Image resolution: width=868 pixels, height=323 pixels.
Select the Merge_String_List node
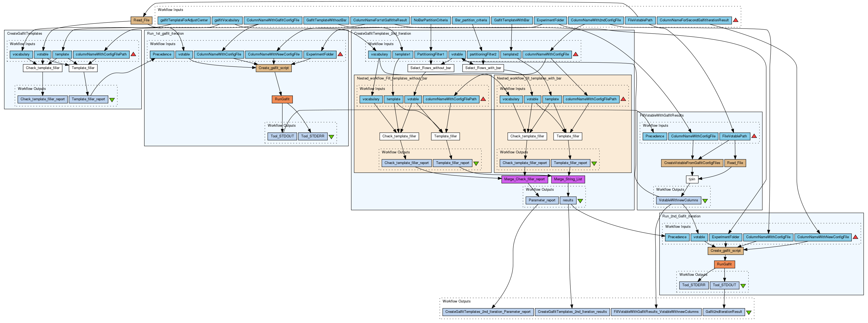coord(568,179)
